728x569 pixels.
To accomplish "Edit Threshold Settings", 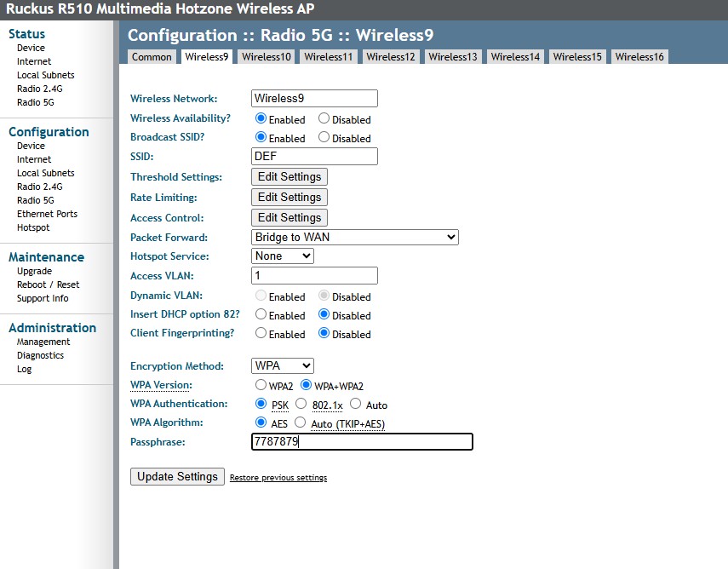I will 289,177.
